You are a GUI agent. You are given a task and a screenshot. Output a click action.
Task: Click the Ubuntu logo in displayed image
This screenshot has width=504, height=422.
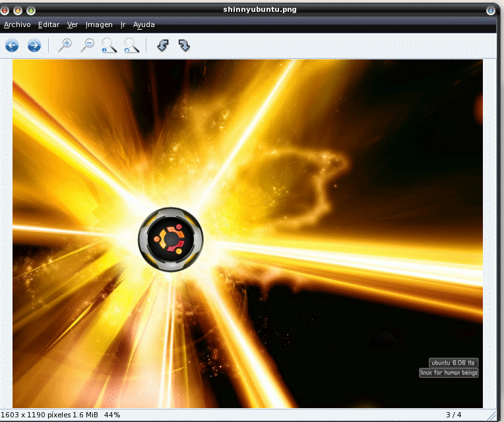point(171,239)
